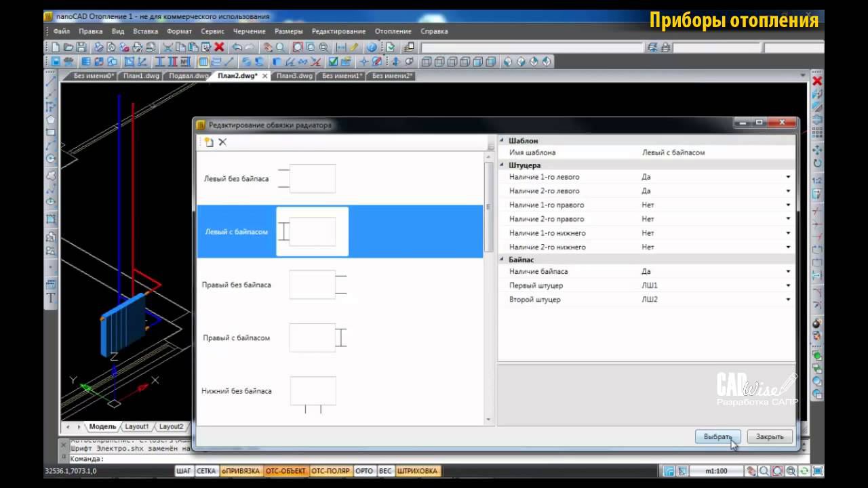The width and height of the screenshot is (868, 488).
Task: Close the План2.dwg tab
Action: tap(264, 76)
